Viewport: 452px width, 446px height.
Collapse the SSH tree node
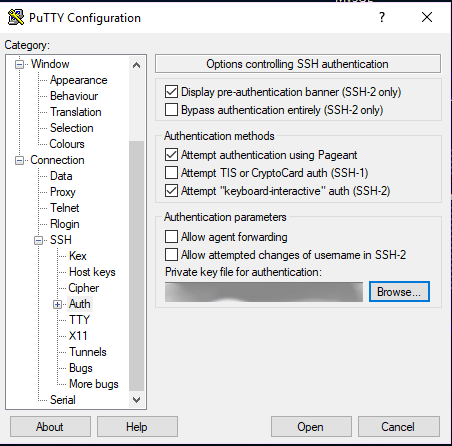(39, 240)
